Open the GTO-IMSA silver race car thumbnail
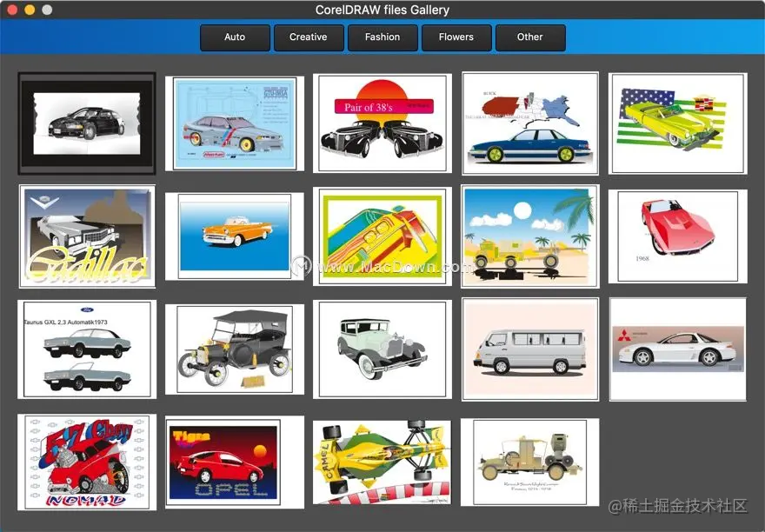The width and height of the screenshot is (765, 532). click(x=235, y=123)
